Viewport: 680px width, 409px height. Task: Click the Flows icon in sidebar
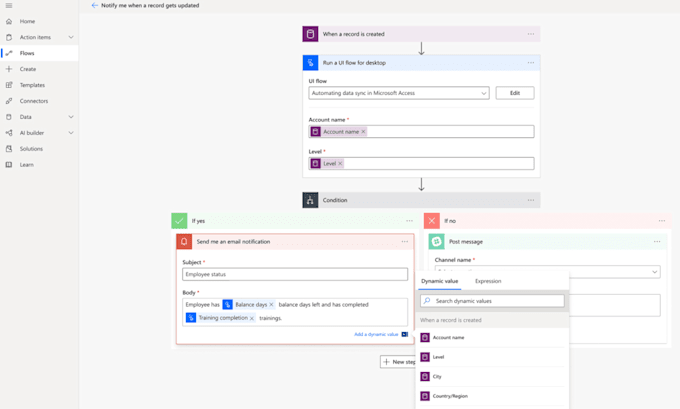coord(9,53)
